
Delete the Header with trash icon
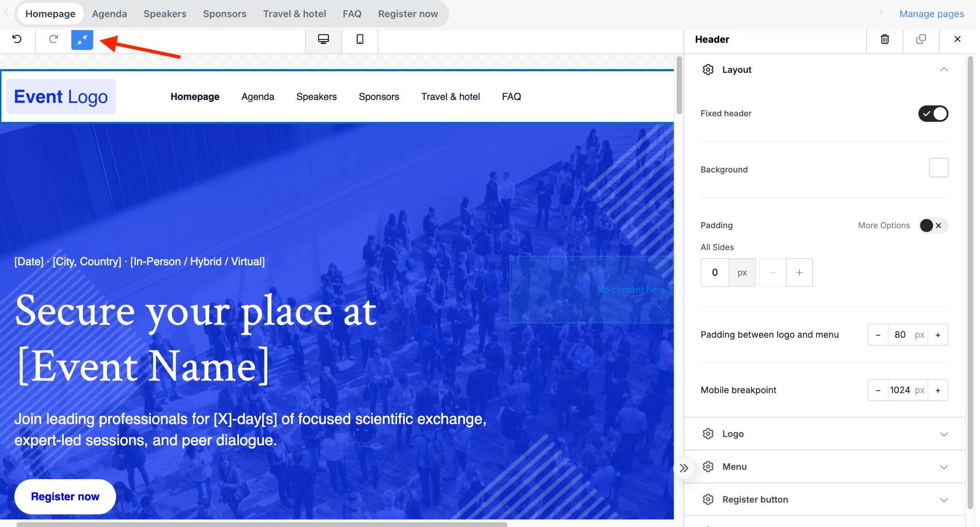[885, 39]
